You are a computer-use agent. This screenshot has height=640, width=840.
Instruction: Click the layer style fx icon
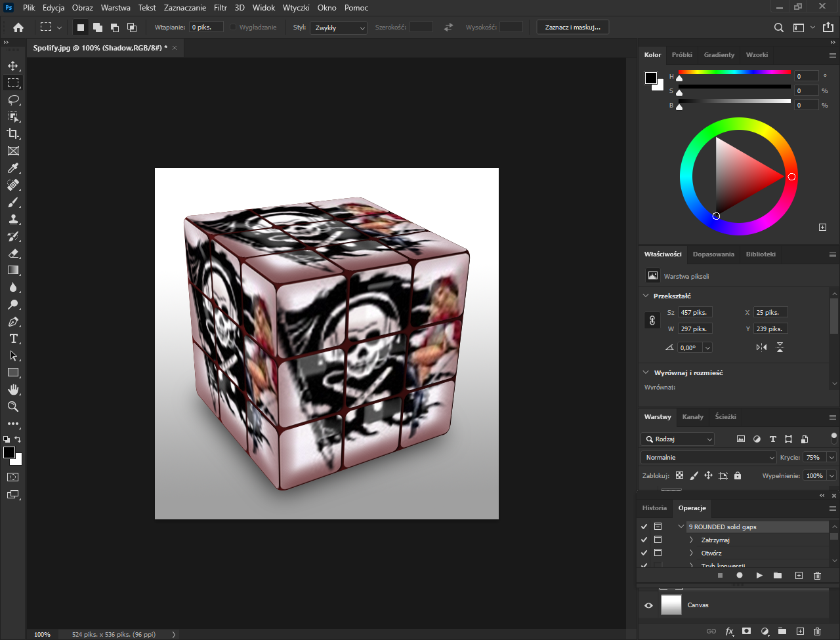[729, 631]
